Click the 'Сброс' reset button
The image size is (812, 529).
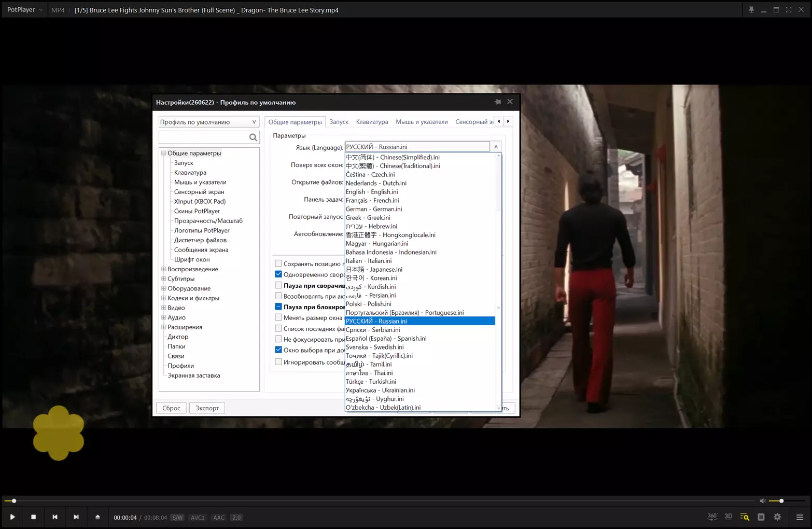[x=171, y=408]
